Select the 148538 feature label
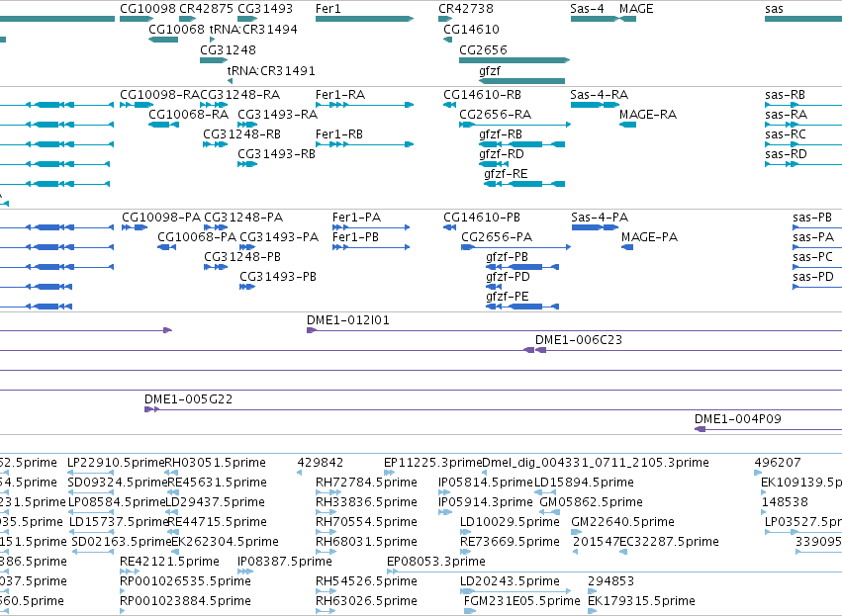The image size is (842, 616). 785,502
